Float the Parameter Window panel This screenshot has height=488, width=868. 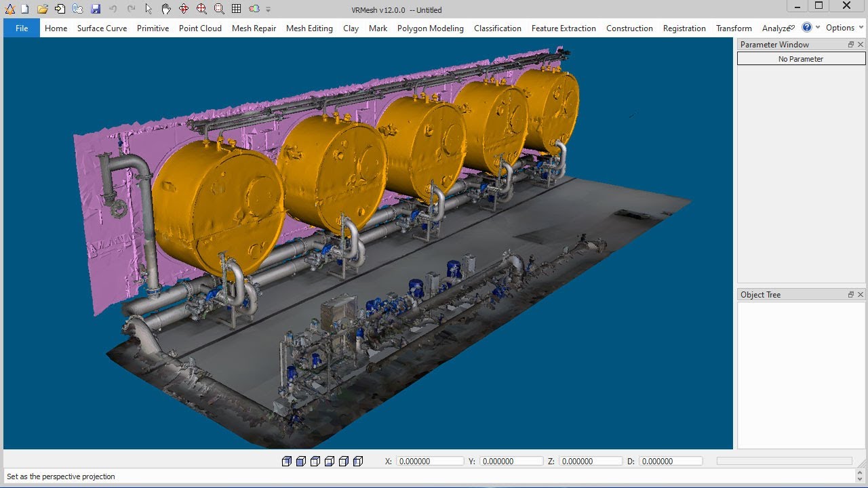click(x=850, y=45)
